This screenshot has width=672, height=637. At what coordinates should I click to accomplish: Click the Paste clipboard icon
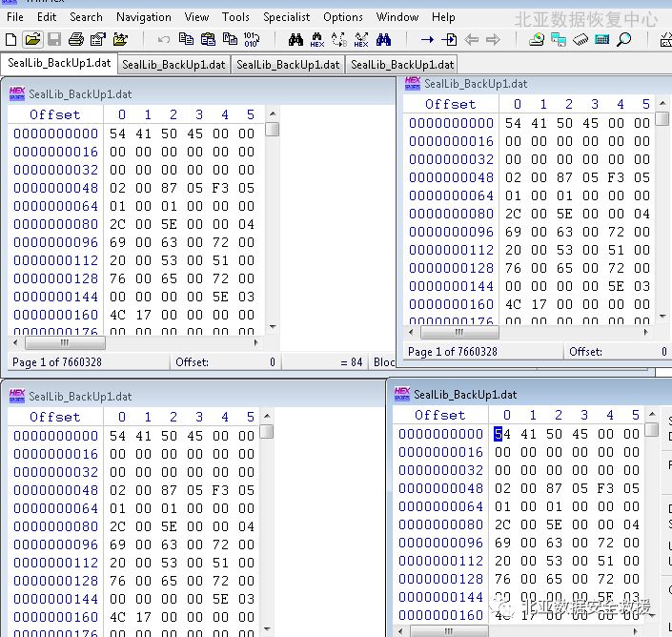pos(209,39)
